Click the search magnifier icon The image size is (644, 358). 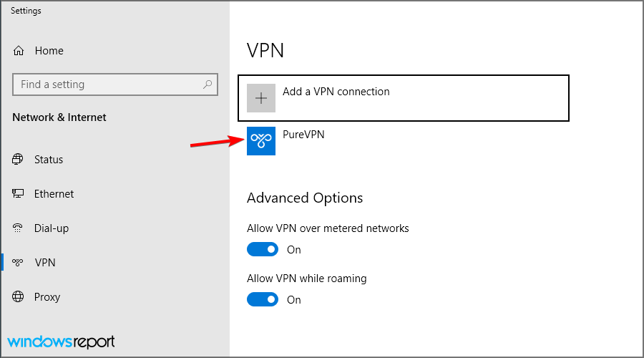point(208,84)
